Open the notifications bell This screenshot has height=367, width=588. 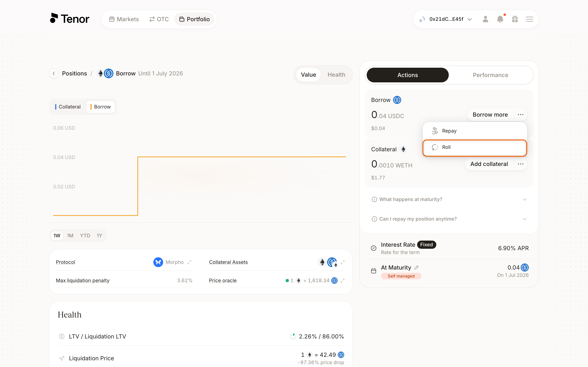[x=500, y=19]
